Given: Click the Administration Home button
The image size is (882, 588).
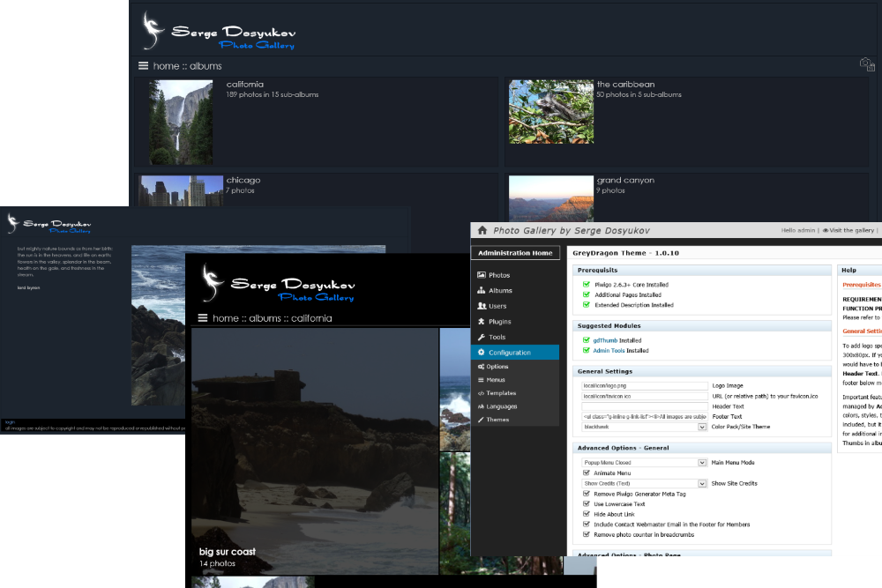Looking at the screenshot, I should coord(515,253).
